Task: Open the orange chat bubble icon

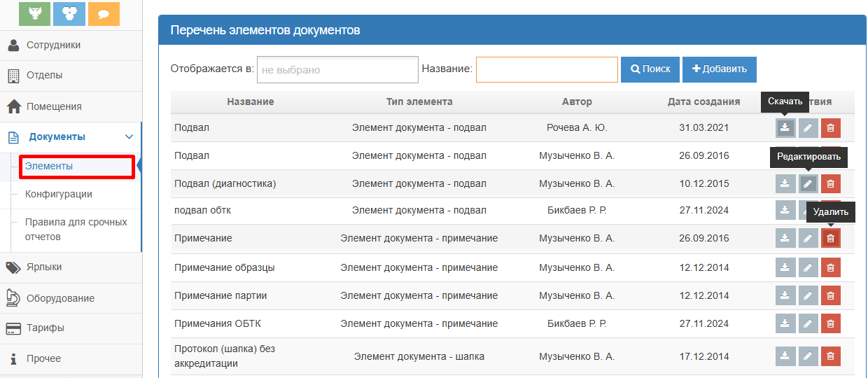Action: coord(104,13)
